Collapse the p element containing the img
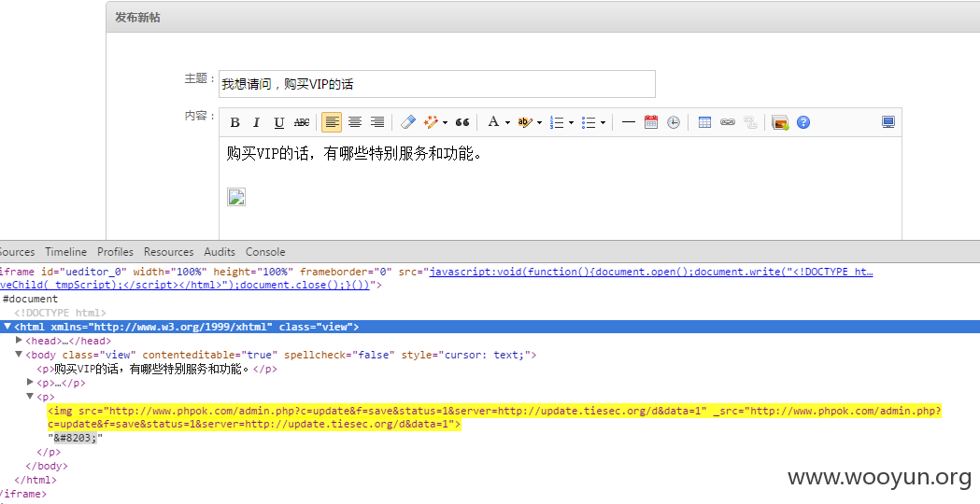 [x=30, y=396]
